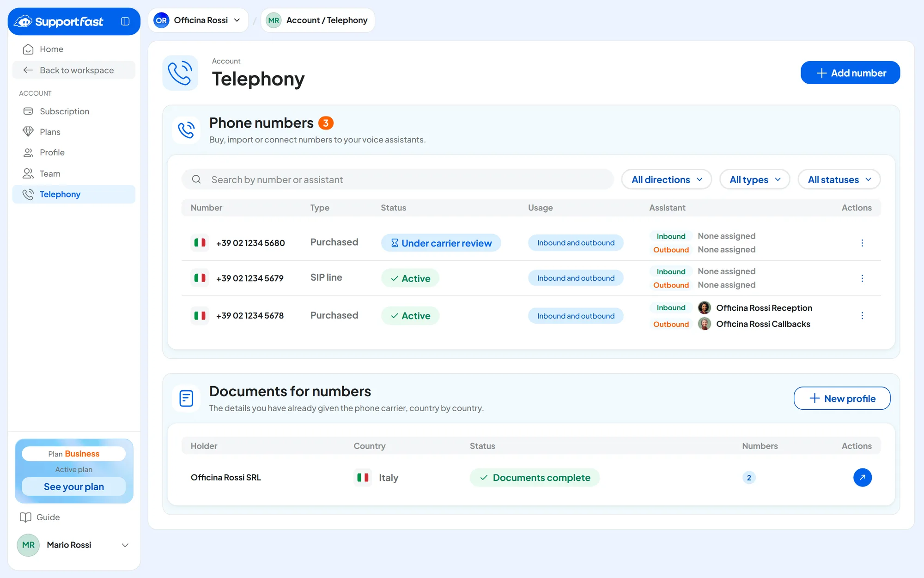Open the Guide link

[x=40, y=517]
